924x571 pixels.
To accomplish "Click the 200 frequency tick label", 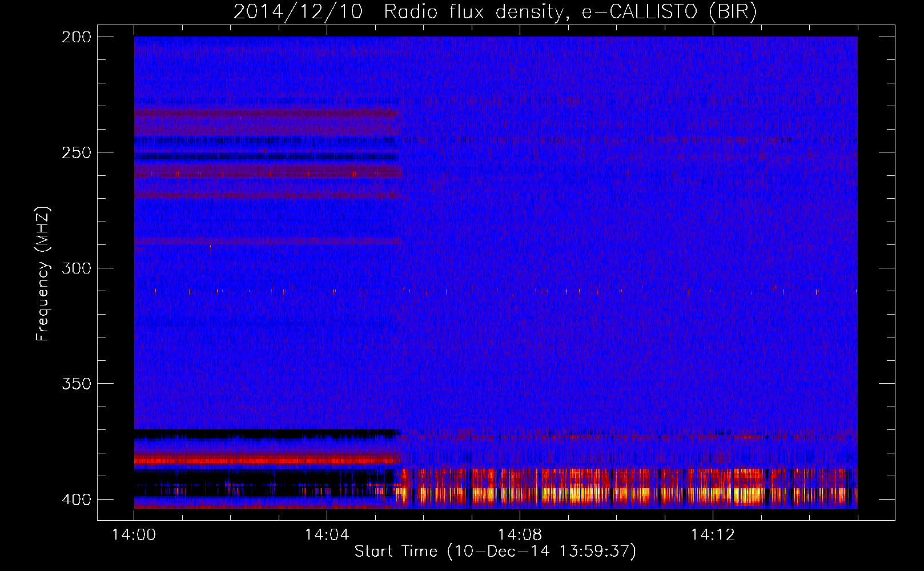I will tap(76, 37).
